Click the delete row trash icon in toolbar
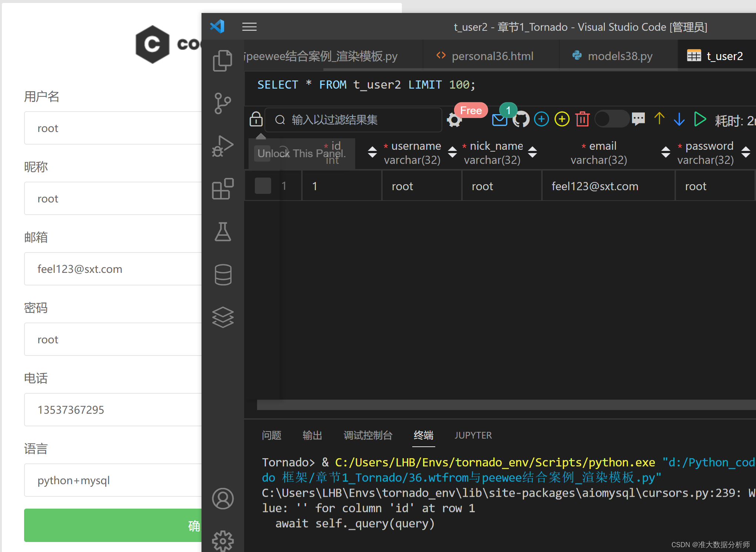Image resolution: width=756 pixels, height=552 pixels. [x=583, y=120]
